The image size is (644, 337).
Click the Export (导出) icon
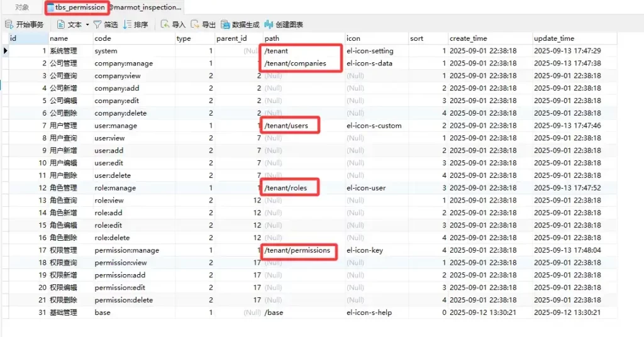coord(195,25)
